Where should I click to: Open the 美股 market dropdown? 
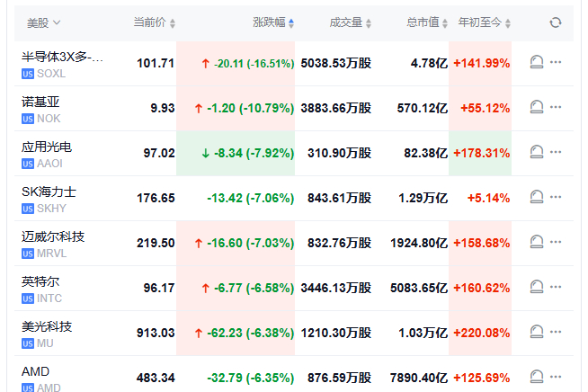click(x=43, y=22)
